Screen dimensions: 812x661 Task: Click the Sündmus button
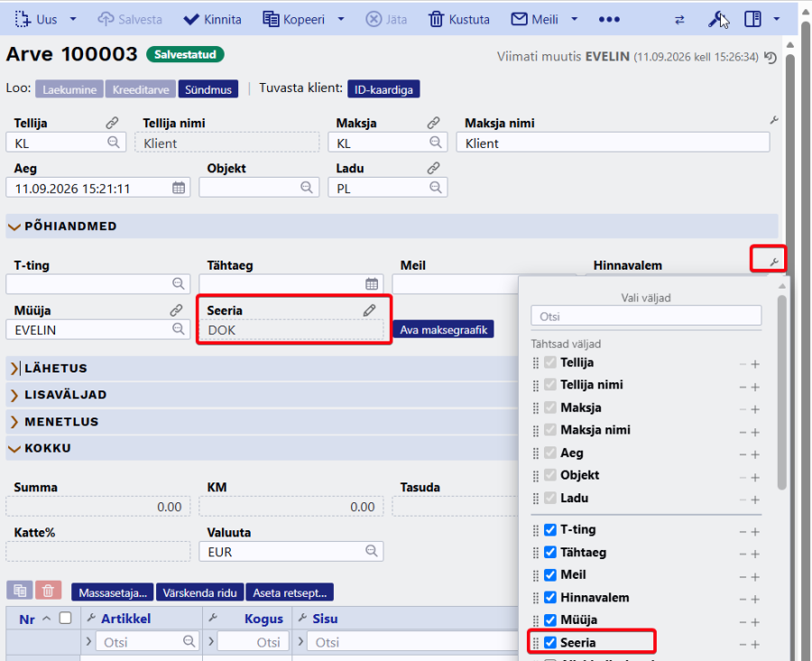(208, 89)
